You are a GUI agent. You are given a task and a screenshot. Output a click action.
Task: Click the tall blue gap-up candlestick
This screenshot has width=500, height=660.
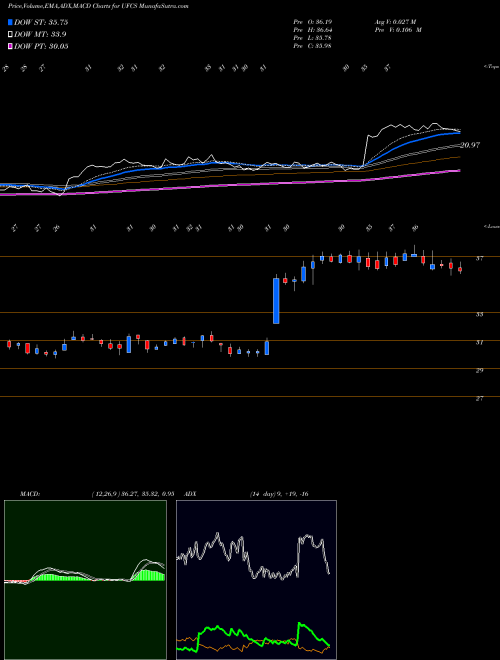click(276, 301)
